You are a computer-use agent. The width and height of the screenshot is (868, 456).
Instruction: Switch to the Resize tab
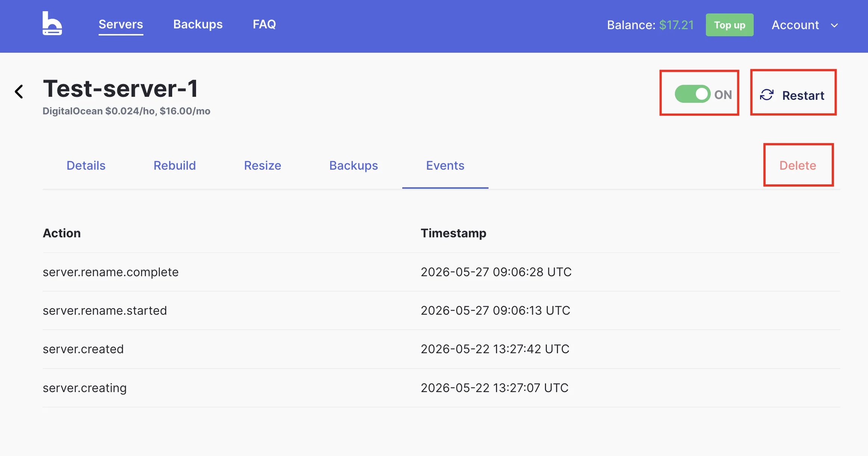pos(263,165)
